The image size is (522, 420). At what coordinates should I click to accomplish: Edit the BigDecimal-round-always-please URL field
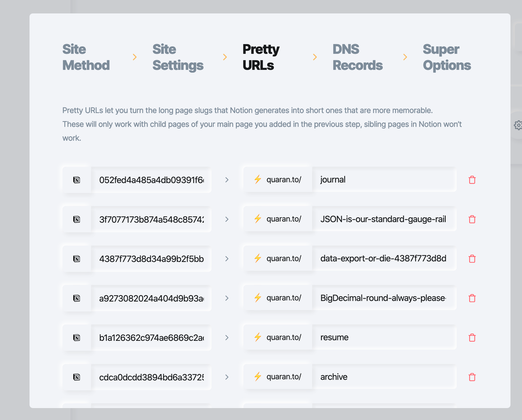tap(384, 298)
